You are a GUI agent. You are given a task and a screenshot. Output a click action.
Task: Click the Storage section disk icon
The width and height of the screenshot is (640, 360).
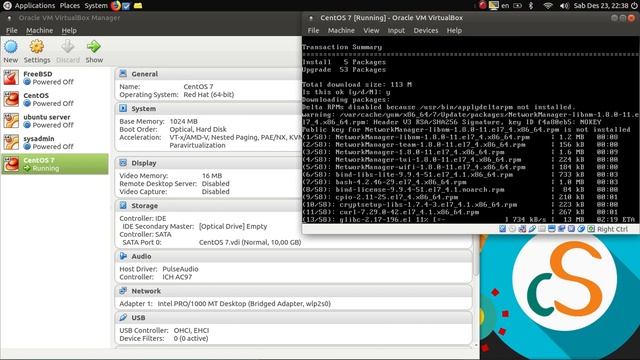123,205
